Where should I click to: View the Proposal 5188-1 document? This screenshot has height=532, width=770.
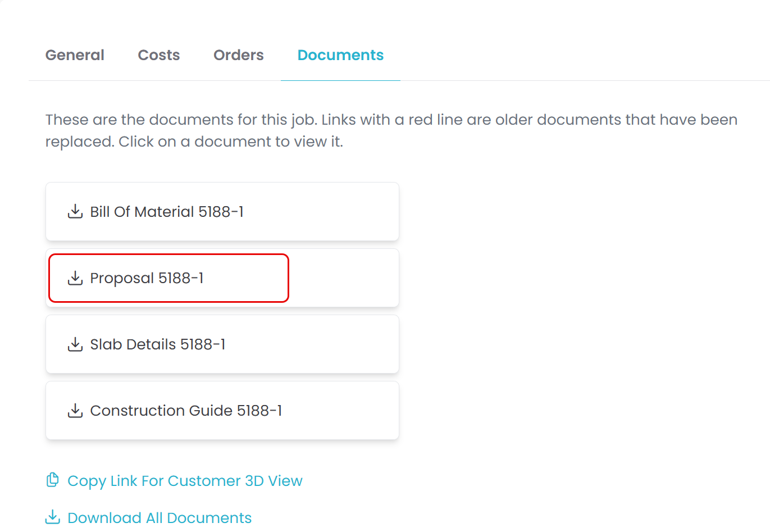147,278
